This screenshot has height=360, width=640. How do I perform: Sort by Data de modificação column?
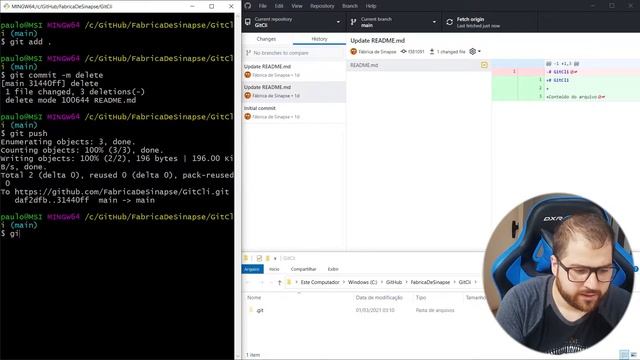pyautogui.click(x=379, y=298)
